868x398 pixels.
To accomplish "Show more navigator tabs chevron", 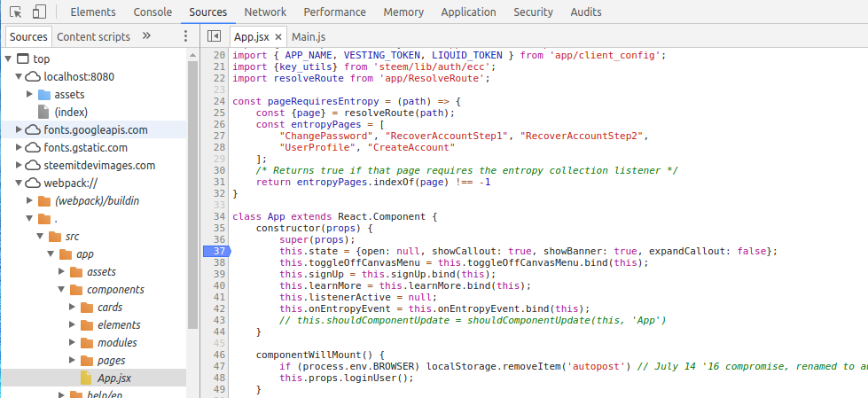I will (x=146, y=36).
